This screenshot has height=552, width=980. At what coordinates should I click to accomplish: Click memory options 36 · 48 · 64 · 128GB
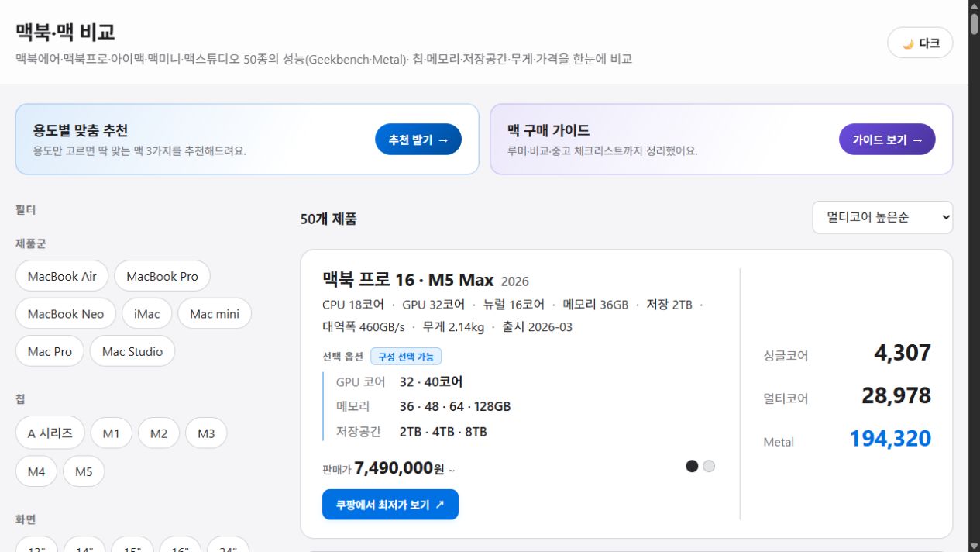coord(455,407)
